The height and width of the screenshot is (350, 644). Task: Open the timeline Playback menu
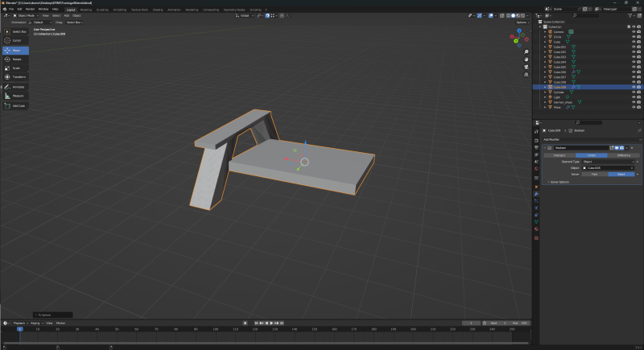[19, 323]
